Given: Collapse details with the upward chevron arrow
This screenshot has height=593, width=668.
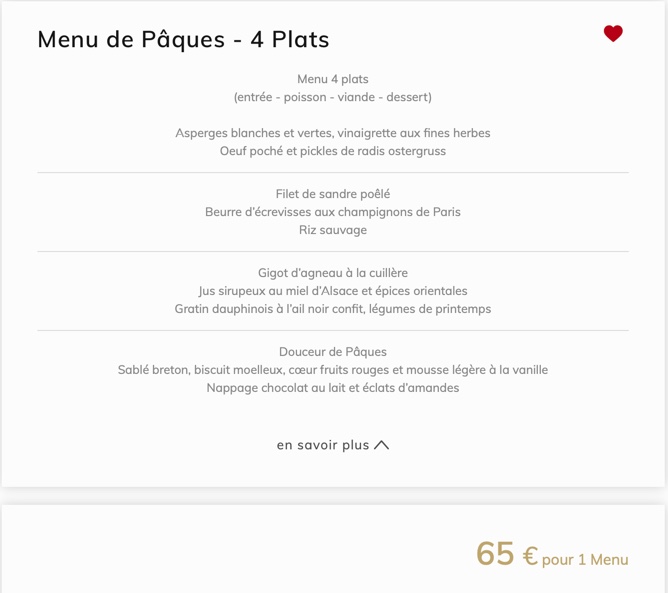Looking at the screenshot, I should [381, 445].
